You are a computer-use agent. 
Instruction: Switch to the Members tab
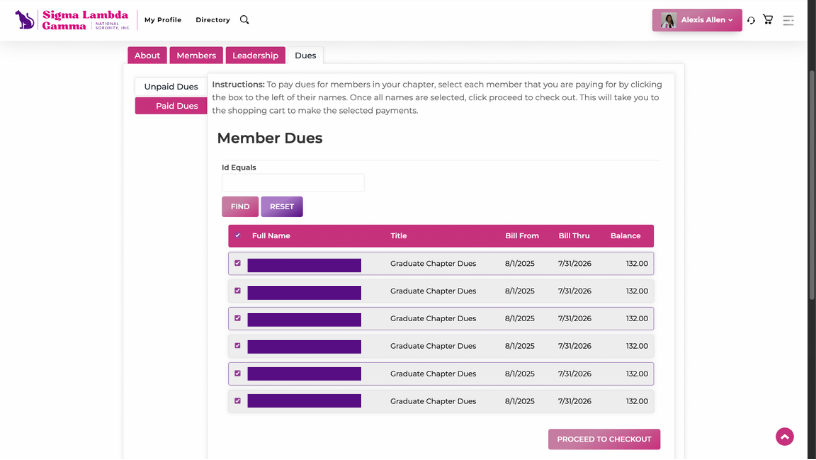click(196, 56)
